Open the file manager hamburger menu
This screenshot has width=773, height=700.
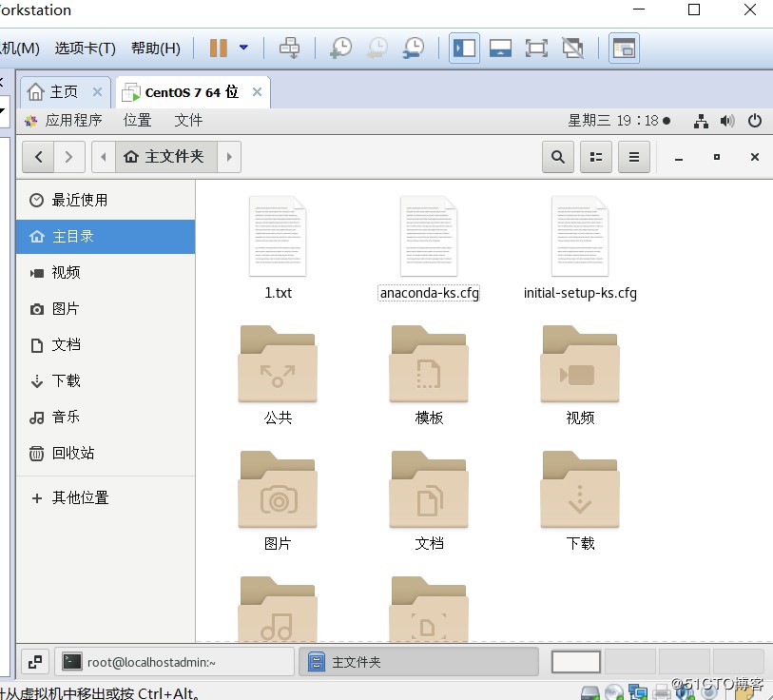[x=634, y=157]
